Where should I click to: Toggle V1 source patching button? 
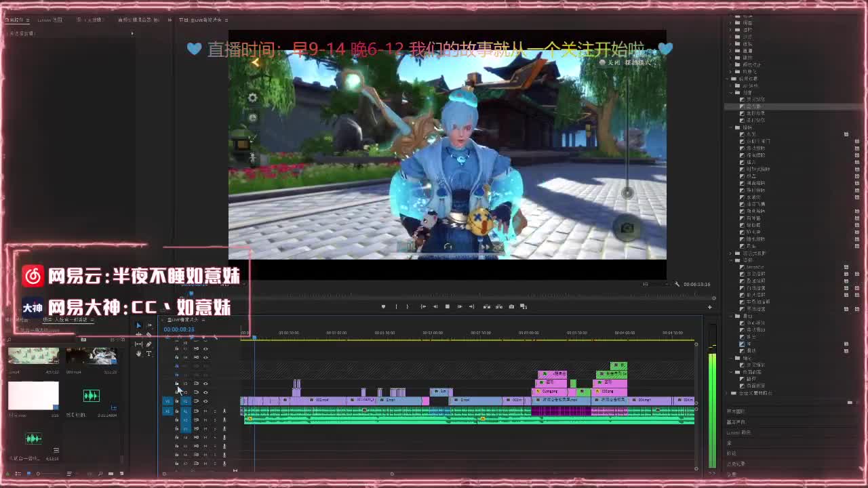pyautogui.click(x=167, y=401)
